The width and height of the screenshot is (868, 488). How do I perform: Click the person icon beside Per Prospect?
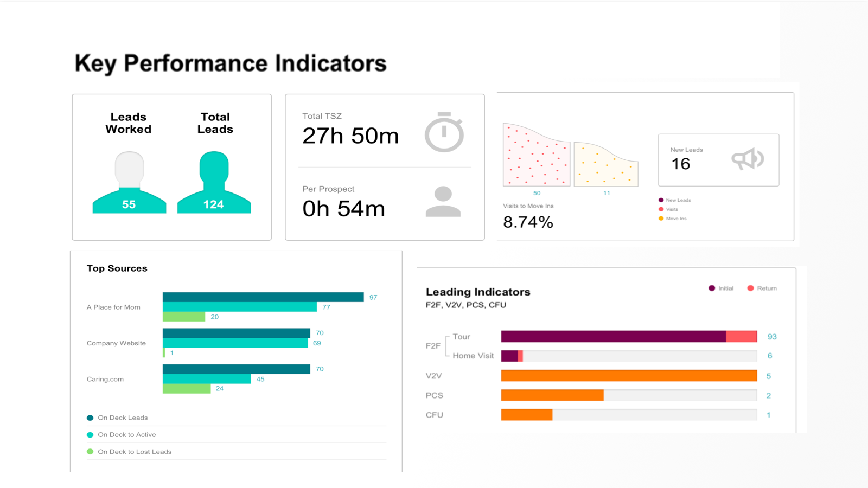pos(443,202)
